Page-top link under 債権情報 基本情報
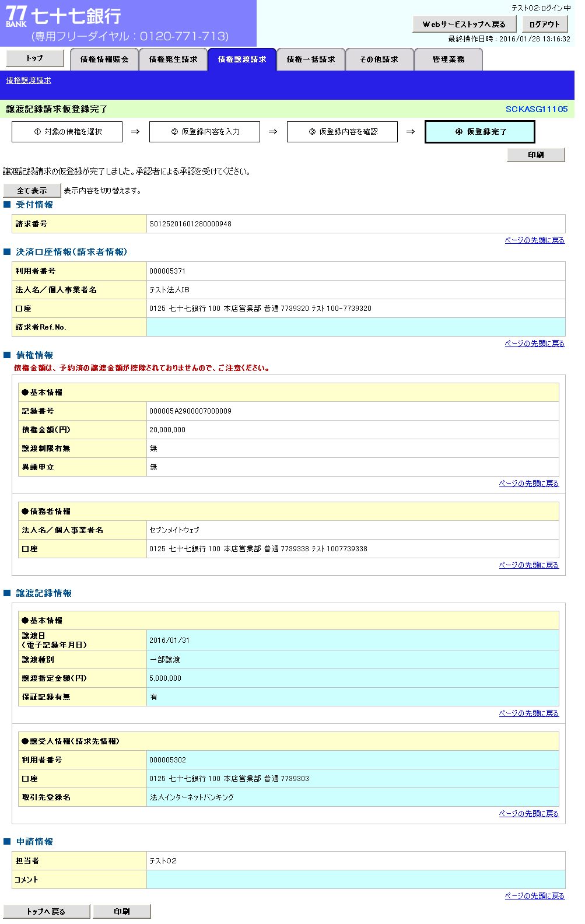 click(x=529, y=484)
